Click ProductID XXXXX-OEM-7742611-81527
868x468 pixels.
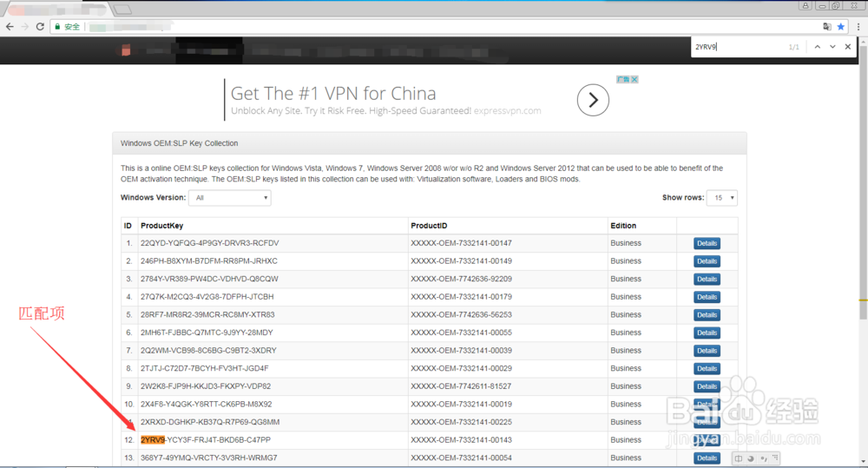461,386
